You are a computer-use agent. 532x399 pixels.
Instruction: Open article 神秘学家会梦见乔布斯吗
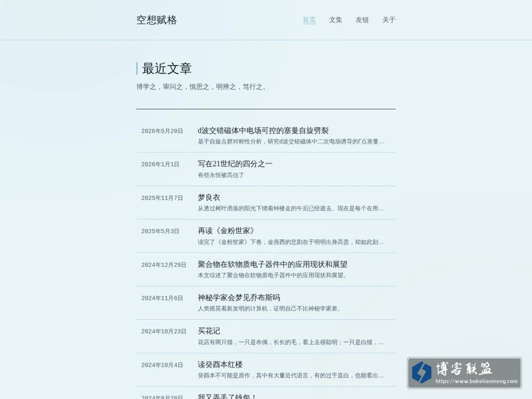[x=239, y=297]
